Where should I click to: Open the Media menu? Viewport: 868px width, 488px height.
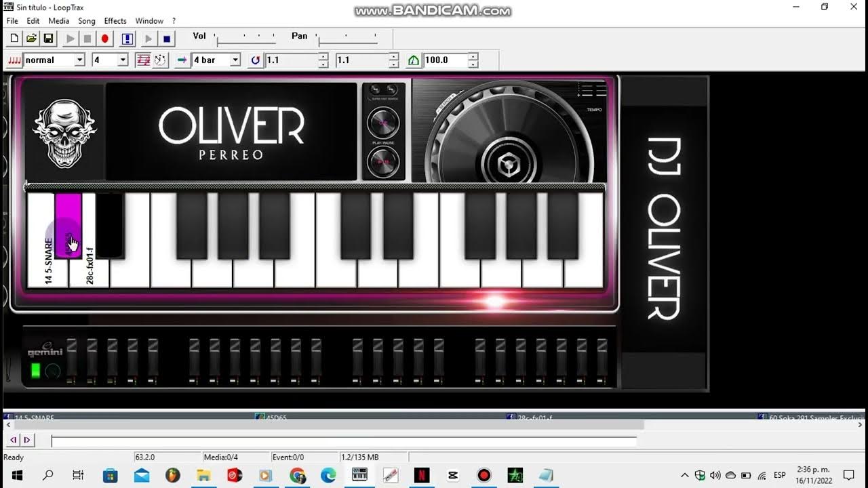pyautogui.click(x=58, y=21)
